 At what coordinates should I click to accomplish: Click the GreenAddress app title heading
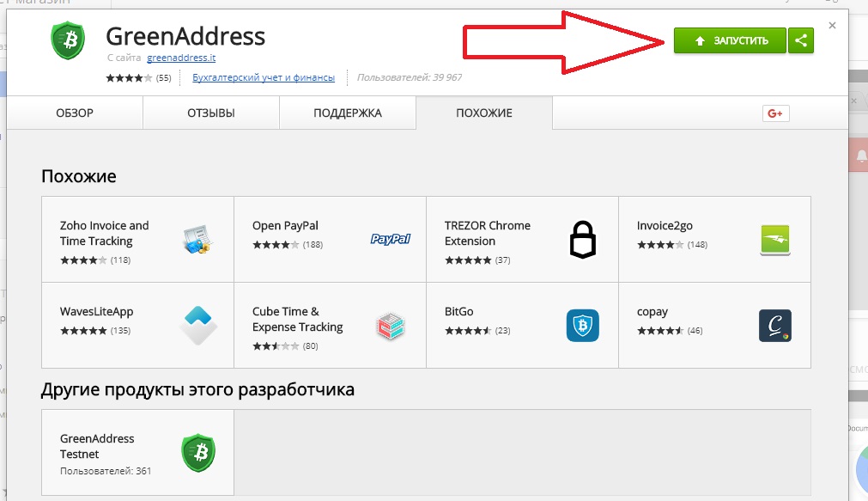point(185,37)
